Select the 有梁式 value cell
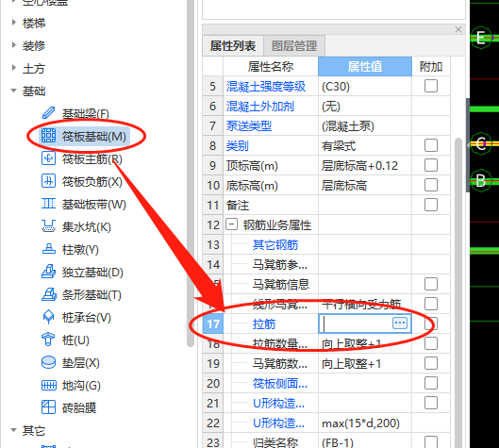 pos(365,146)
